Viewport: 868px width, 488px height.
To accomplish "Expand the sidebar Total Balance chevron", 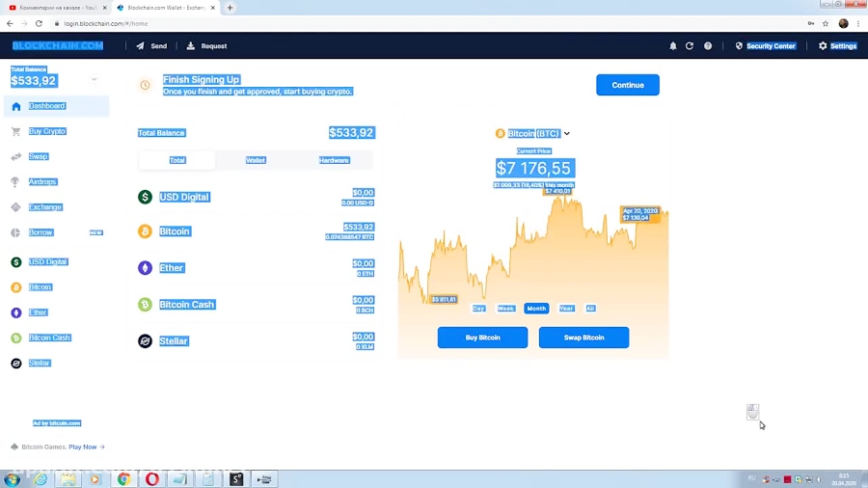I will click(x=95, y=79).
